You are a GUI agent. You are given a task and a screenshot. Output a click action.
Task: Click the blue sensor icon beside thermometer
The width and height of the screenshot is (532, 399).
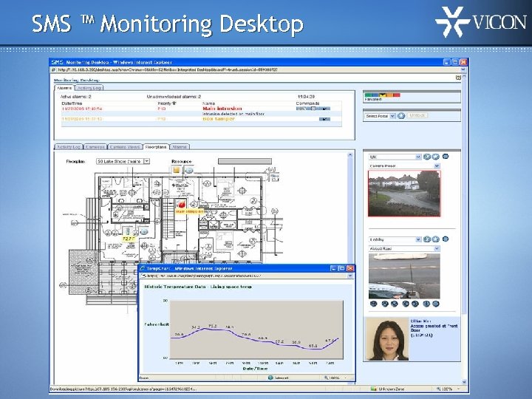pos(144,231)
